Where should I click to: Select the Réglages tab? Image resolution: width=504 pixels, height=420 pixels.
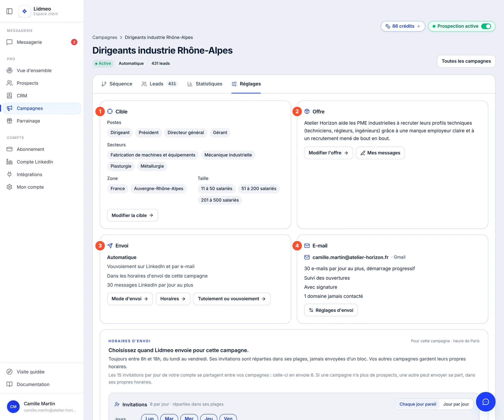[246, 84]
